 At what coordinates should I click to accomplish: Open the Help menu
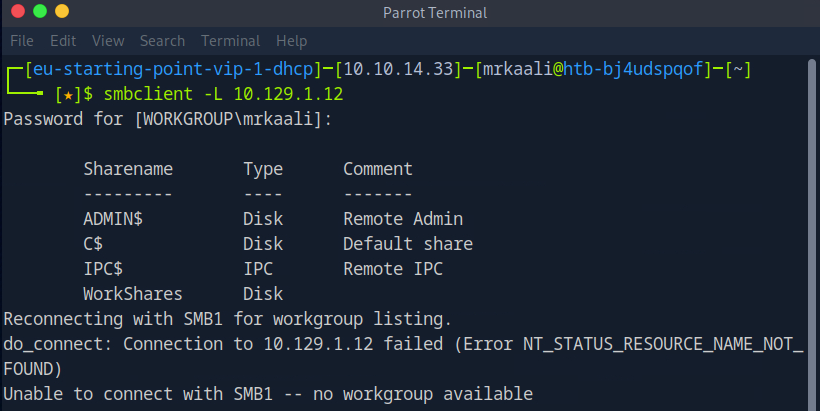292,41
